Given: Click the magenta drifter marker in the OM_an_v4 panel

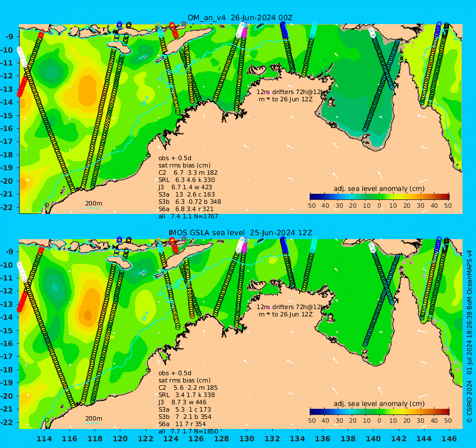Looking at the screenshot, I should [x=268, y=93].
